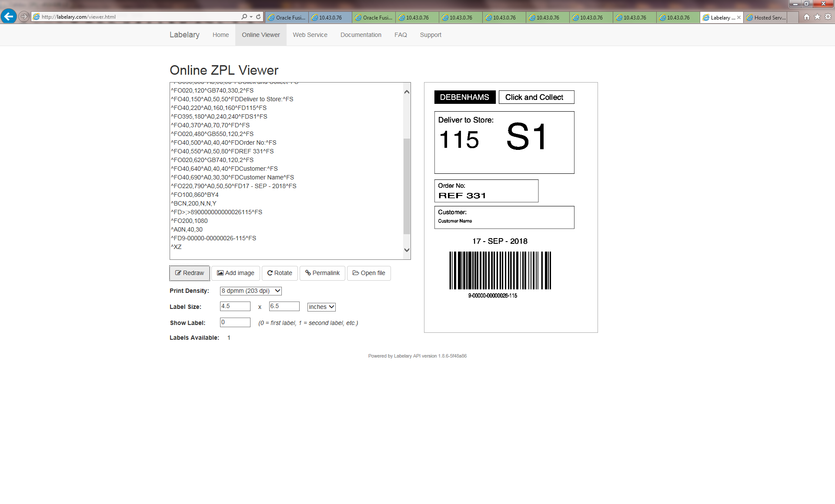835x504 pixels.
Task: Click the ^A0N,40,30 line in editor
Action: 187,229
